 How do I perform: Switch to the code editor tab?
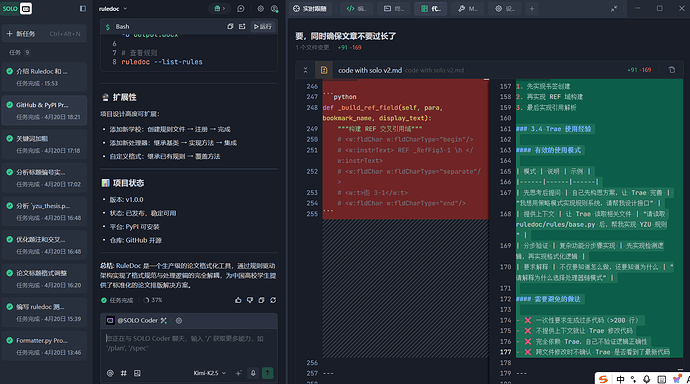click(x=356, y=9)
